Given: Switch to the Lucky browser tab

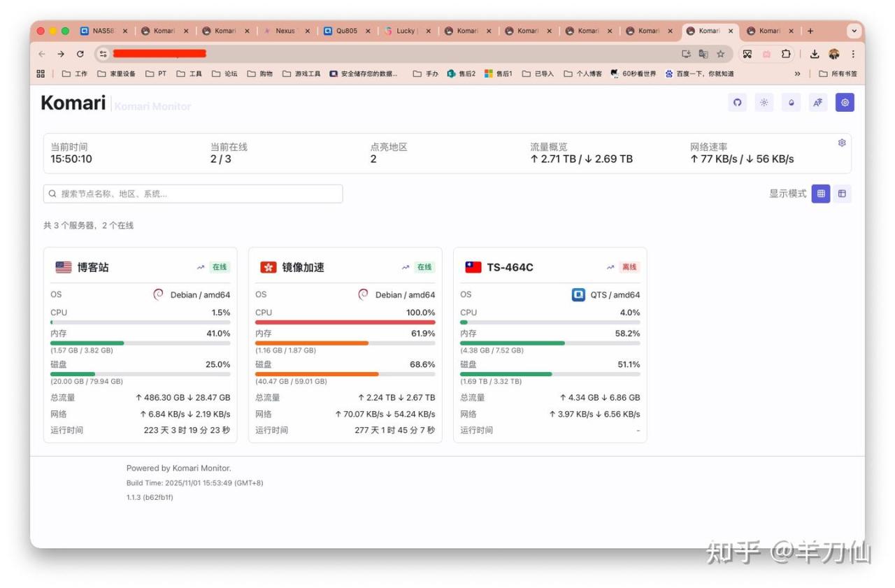Looking at the screenshot, I should click(x=406, y=31).
